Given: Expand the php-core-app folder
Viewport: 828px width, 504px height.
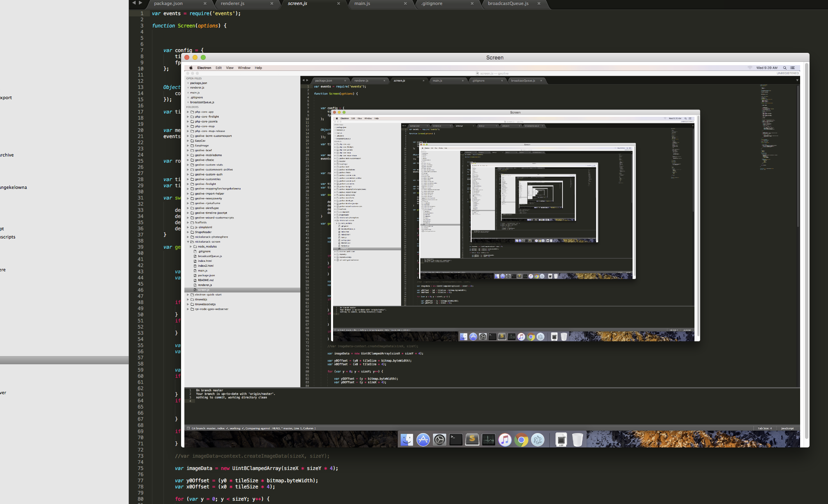Looking at the screenshot, I should [x=188, y=112].
